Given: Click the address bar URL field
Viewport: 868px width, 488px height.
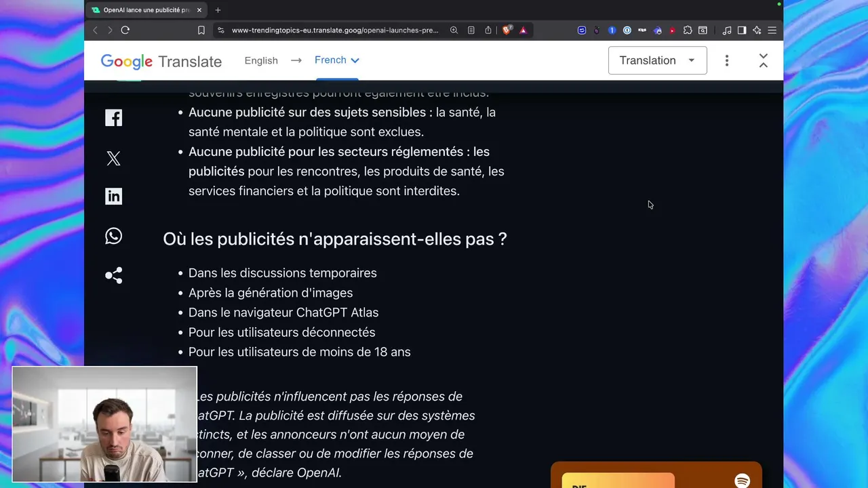Looking at the screenshot, I should pos(335,30).
